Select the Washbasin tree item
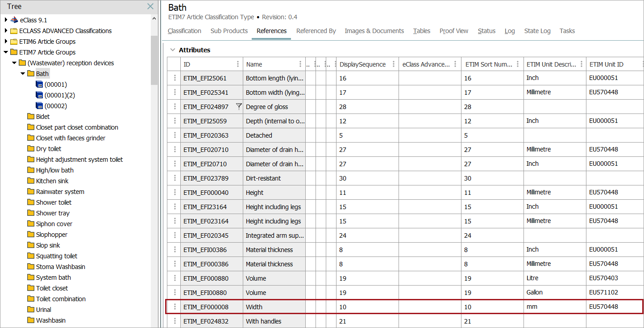Image resolution: width=644 pixels, height=328 pixels. 51,320
